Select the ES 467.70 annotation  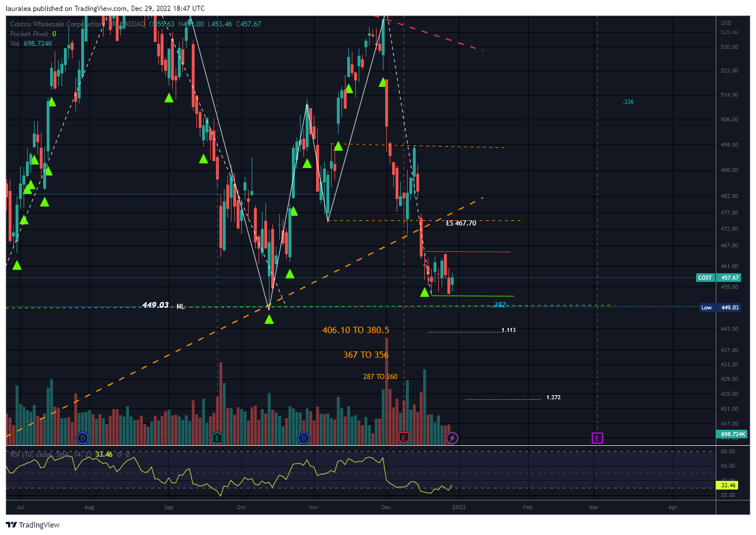click(461, 223)
